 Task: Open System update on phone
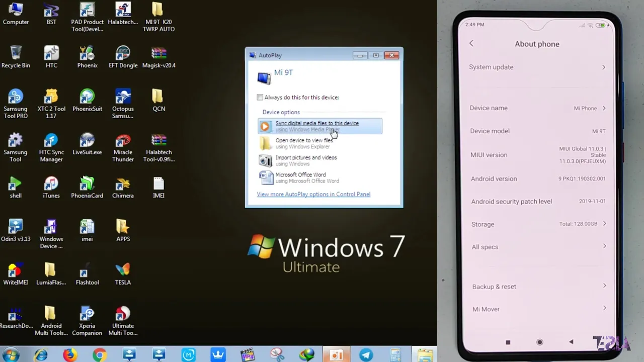point(537,67)
